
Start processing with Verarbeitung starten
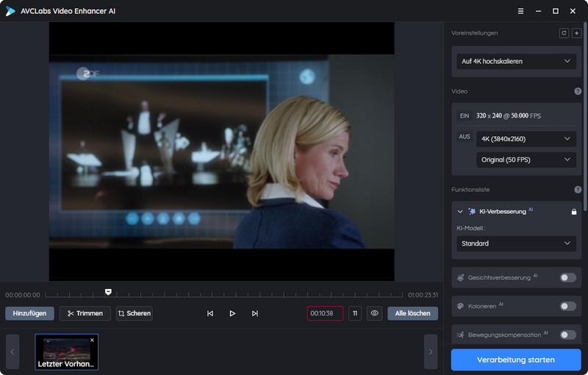(516, 360)
